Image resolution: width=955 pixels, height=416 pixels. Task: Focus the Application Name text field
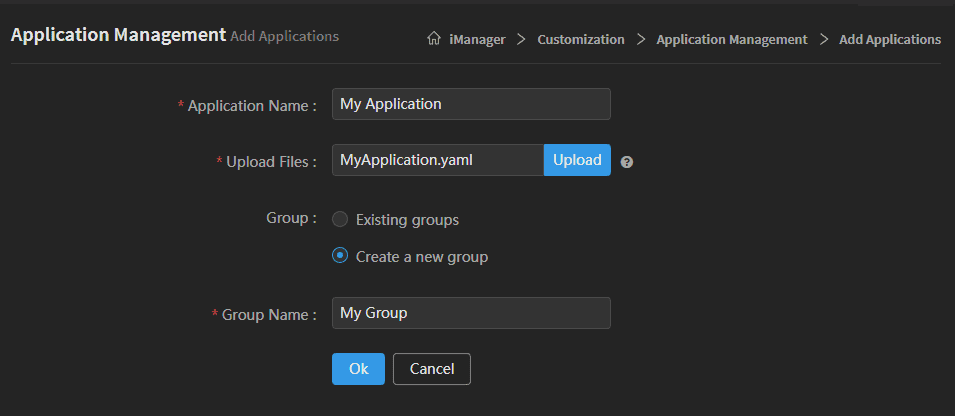(x=471, y=104)
